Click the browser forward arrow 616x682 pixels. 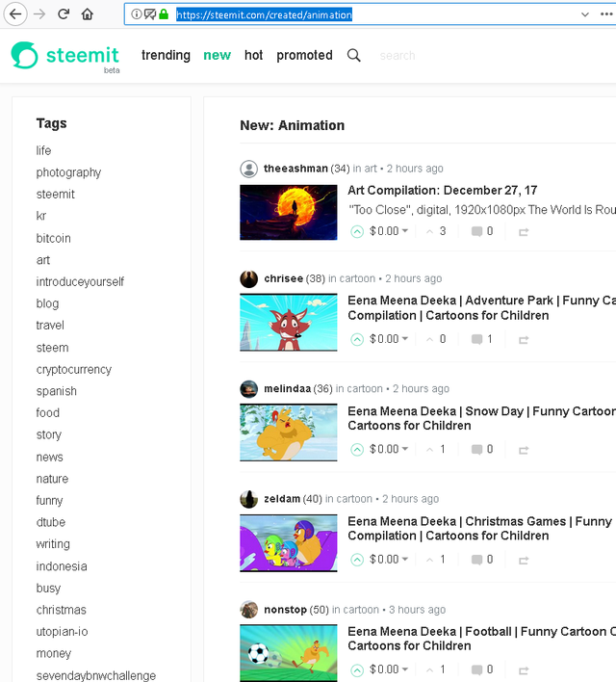coord(39,14)
